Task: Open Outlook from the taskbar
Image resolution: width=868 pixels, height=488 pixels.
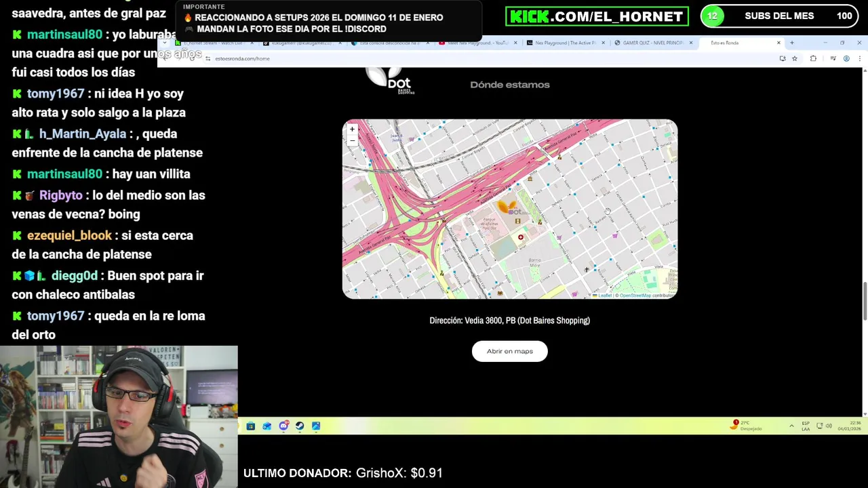Action: (x=267, y=426)
